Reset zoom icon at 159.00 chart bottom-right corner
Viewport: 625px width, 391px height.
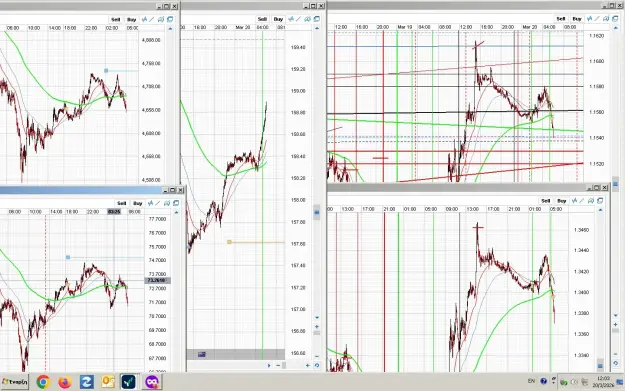click(317, 365)
